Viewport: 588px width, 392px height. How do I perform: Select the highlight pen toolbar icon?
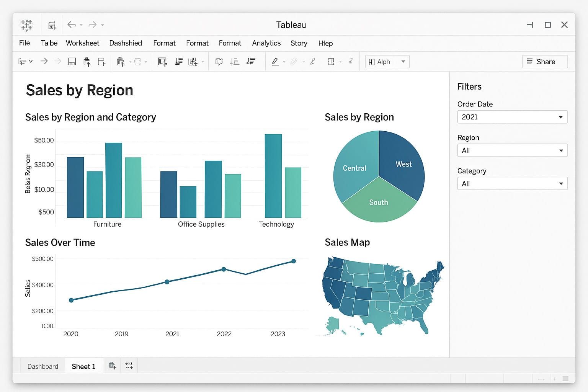click(x=275, y=62)
